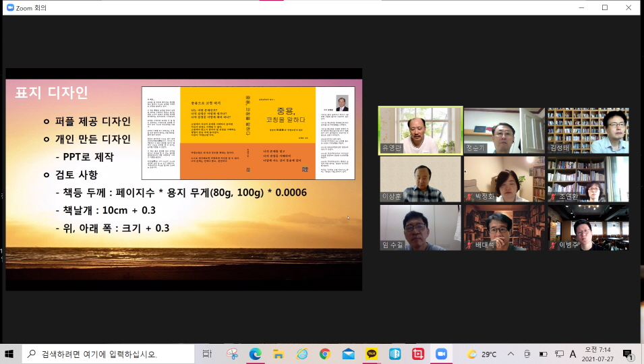644x364 pixels.
Task: Launch Internet Explorer from the taskbar
Action: (301, 353)
